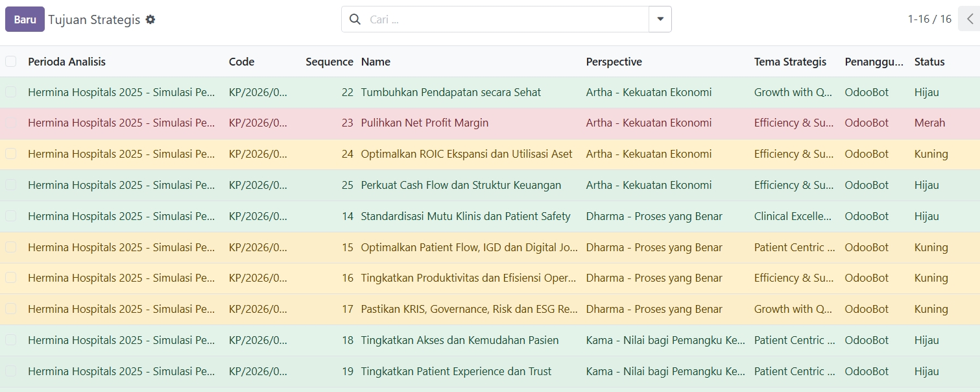
Task: Open record Standardisasi Mutu Klinis dan Patient Safety
Action: (x=466, y=216)
